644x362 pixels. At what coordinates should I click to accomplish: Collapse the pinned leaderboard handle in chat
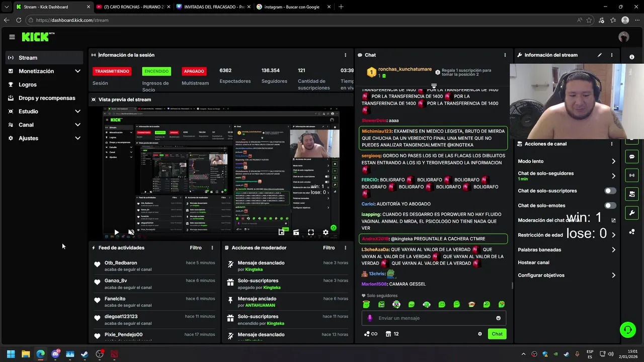click(x=434, y=86)
